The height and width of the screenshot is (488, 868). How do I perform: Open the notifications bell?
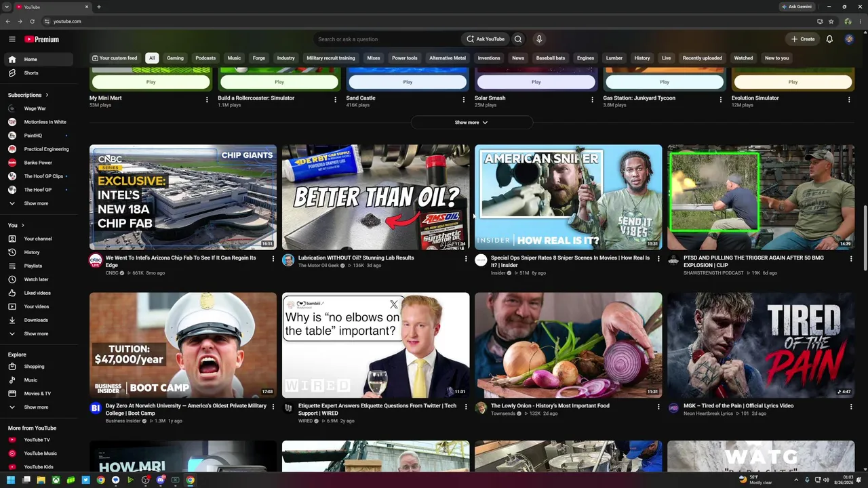pyautogui.click(x=829, y=39)
